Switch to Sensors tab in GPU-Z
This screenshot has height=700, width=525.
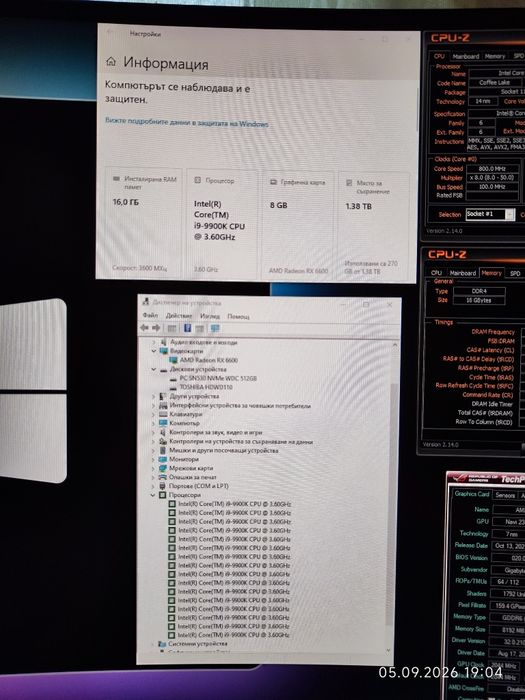click(x=505, y=495)
